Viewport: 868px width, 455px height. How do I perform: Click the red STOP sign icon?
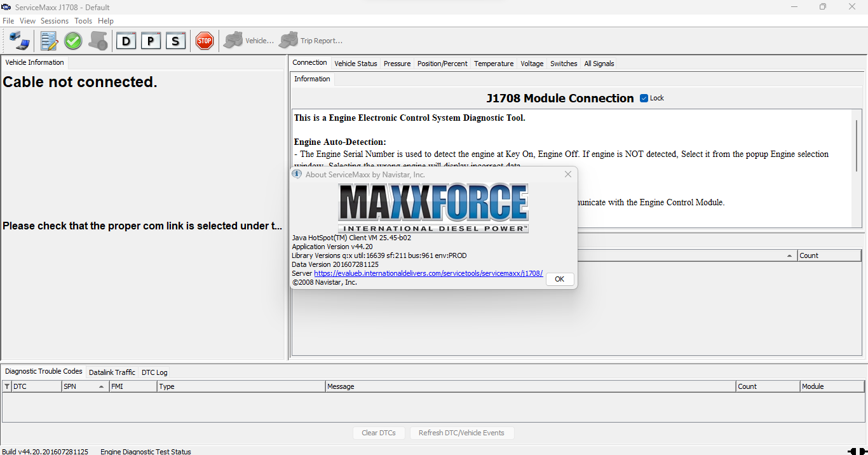point(204,41)
